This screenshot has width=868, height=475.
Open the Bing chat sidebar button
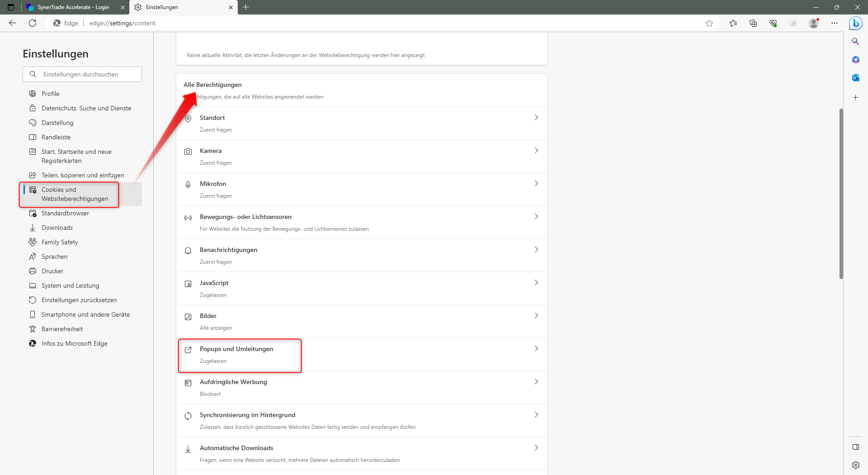[855, 23]
